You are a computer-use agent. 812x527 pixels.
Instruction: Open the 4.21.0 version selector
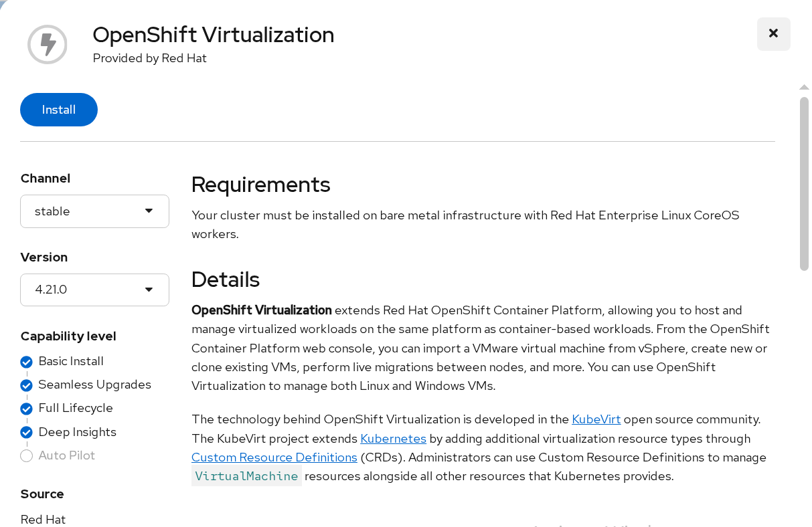94,290
